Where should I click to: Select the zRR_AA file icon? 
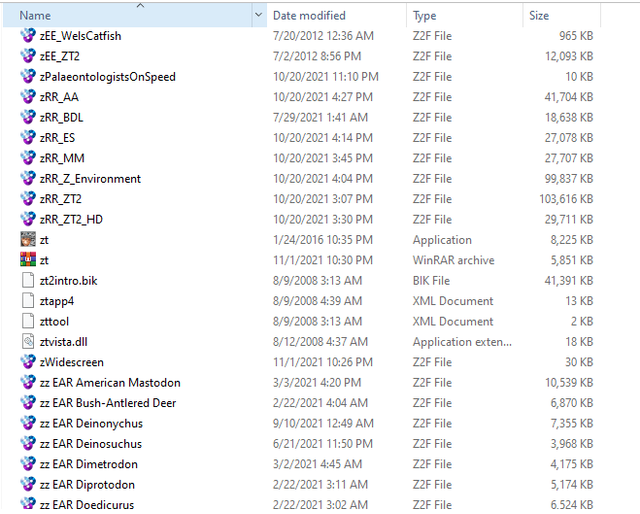click(28, 97)
